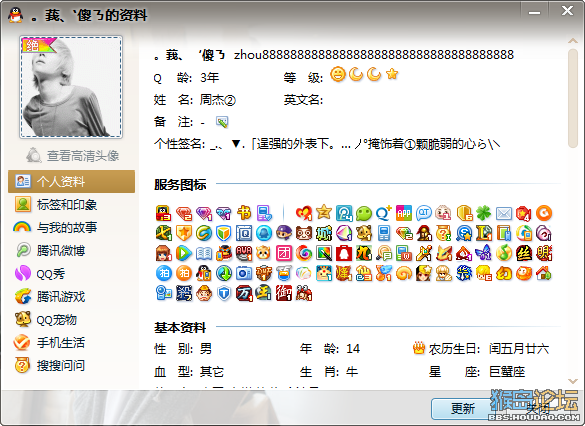The width and height of the screenshot is (585, 426).
Task: Click the "明" game service icon
Action: (544, 253)
